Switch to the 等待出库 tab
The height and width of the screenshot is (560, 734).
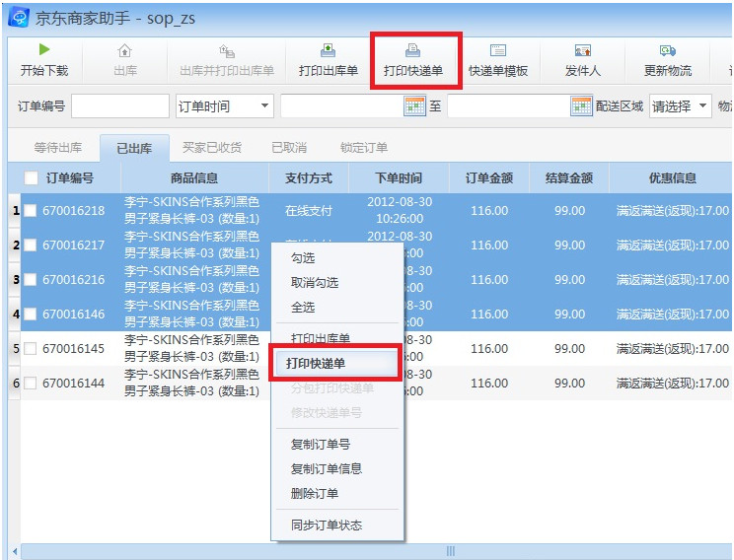coord(58,148)
